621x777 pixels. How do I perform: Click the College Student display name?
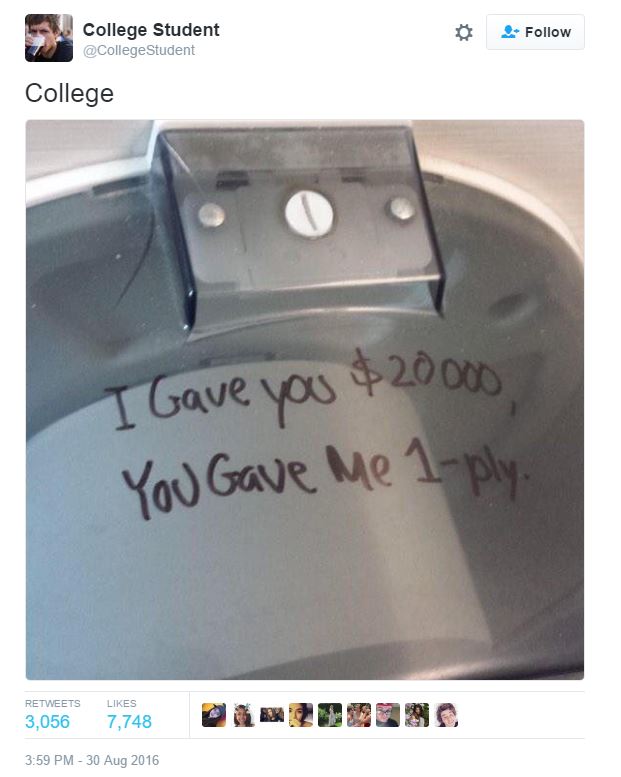151,30
